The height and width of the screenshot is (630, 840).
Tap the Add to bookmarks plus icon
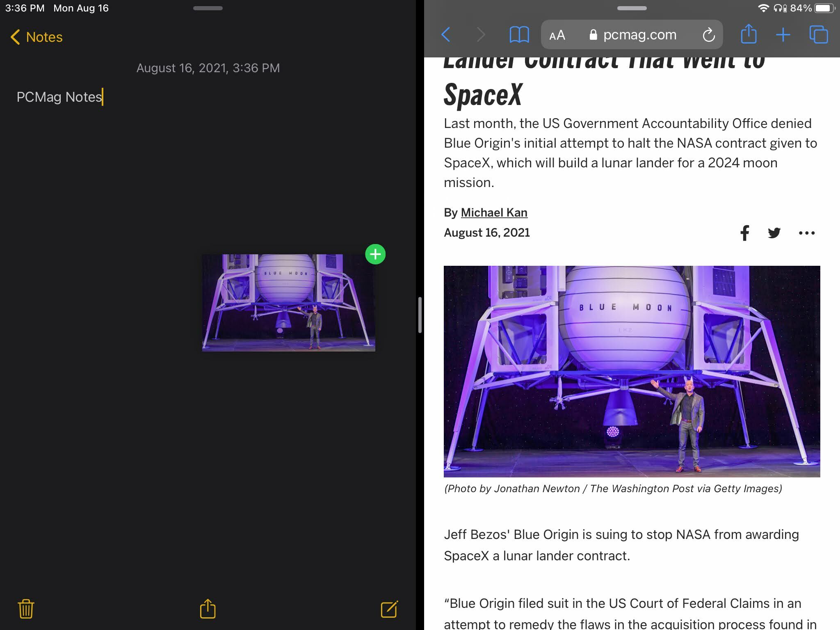click(783, 34)
